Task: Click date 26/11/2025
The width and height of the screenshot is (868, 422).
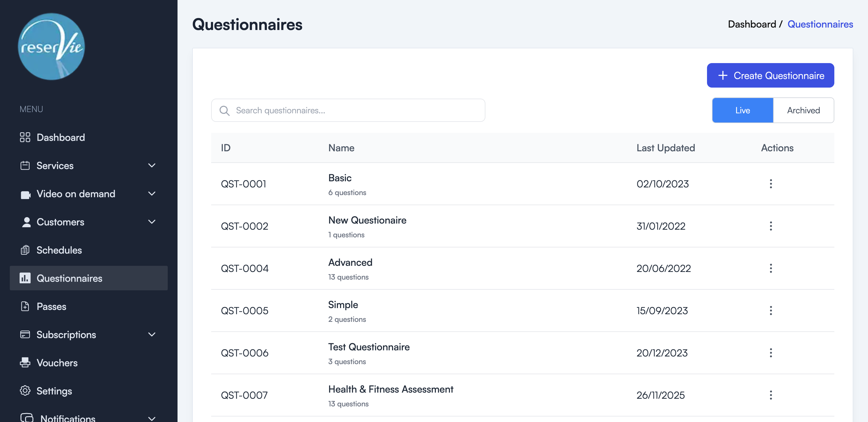Action: click(x=660, y=395)
